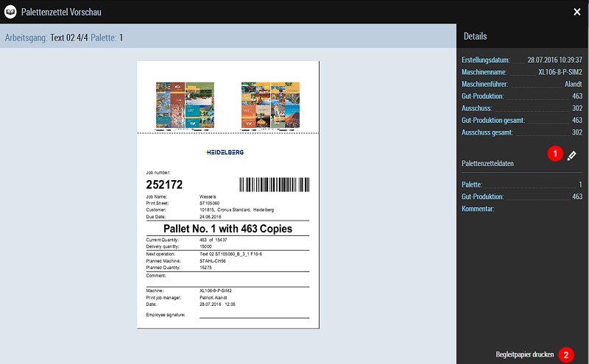Image resolution: width=589 pixels, height=364 pixels.
Task: Click the Maschinenführer Alandt entry
Action: [522, 85]
